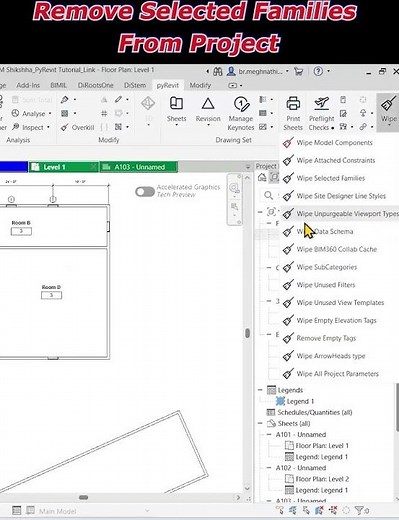This screenshot has width=399, height=520.
Task: Click the Revision triangle icon
Action: click(x=208, y=104)
